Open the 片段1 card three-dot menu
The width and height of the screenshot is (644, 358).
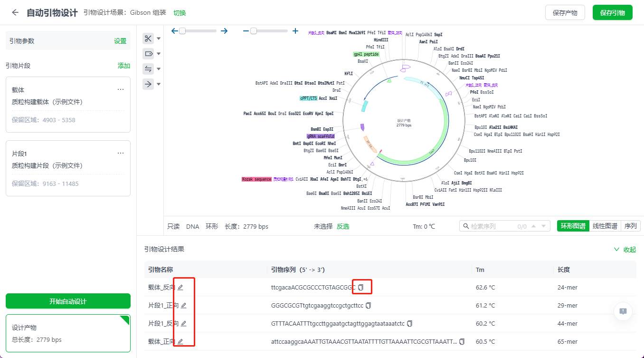[x=121, y=153]
